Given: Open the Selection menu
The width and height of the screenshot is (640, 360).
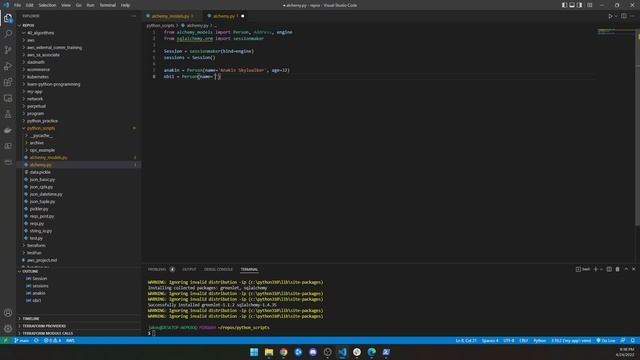Looking at the screenshot, I should [47, 5].
